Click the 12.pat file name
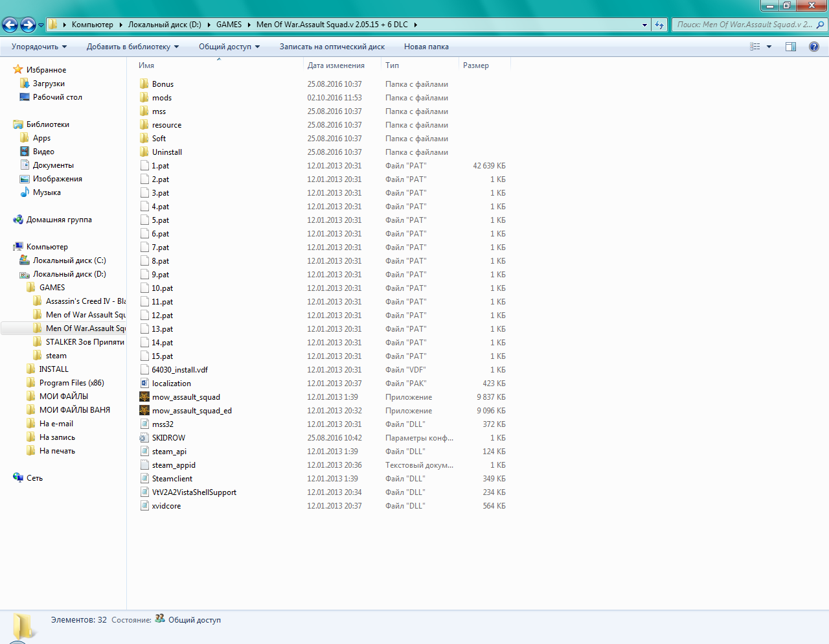The width and height of the screenshot is (829, 644). pos(163,316)
